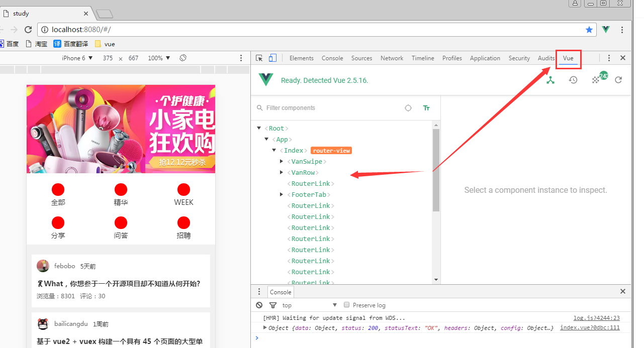Screen dimensions: 644x348
Task: Expand the VanSwipe component node
Action: click(x=282, y=161)
